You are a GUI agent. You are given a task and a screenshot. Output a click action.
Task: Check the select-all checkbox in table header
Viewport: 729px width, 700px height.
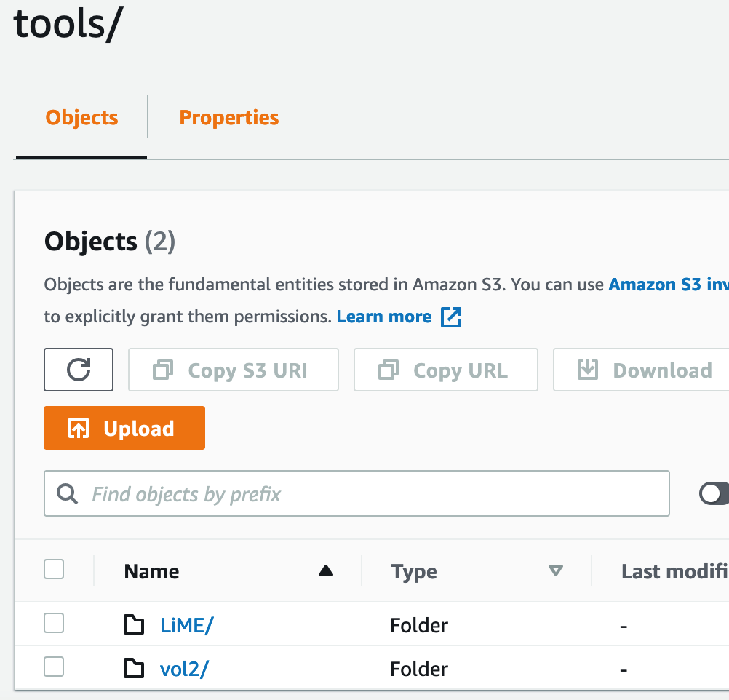click(x=54, y=569)
